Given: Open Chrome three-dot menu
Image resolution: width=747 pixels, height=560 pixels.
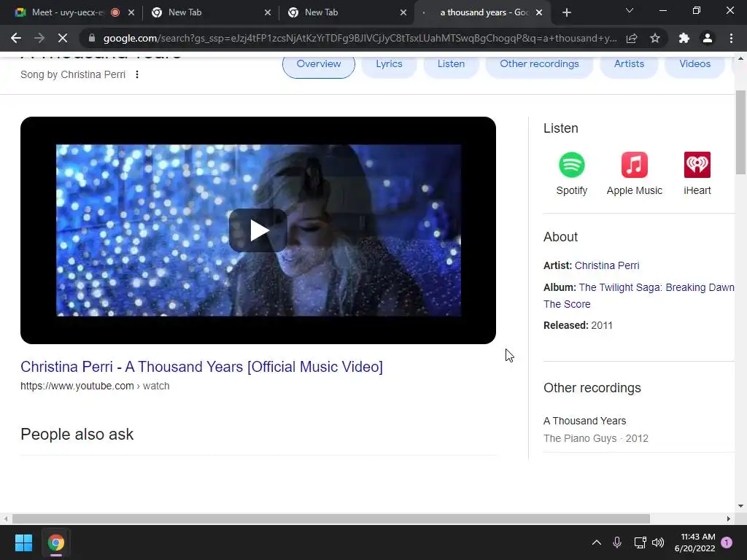Looking at the screenshot, I should click(731, 38).
